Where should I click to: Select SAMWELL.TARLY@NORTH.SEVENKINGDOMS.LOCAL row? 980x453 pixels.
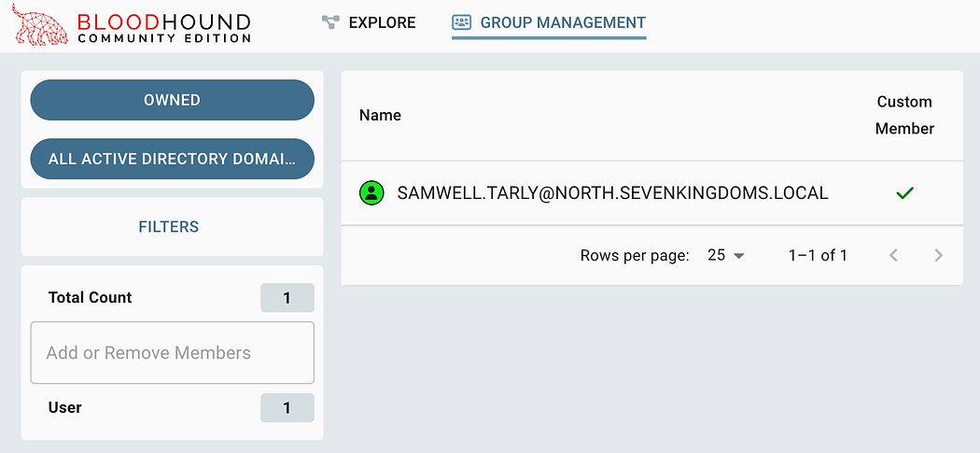(651, 192)
